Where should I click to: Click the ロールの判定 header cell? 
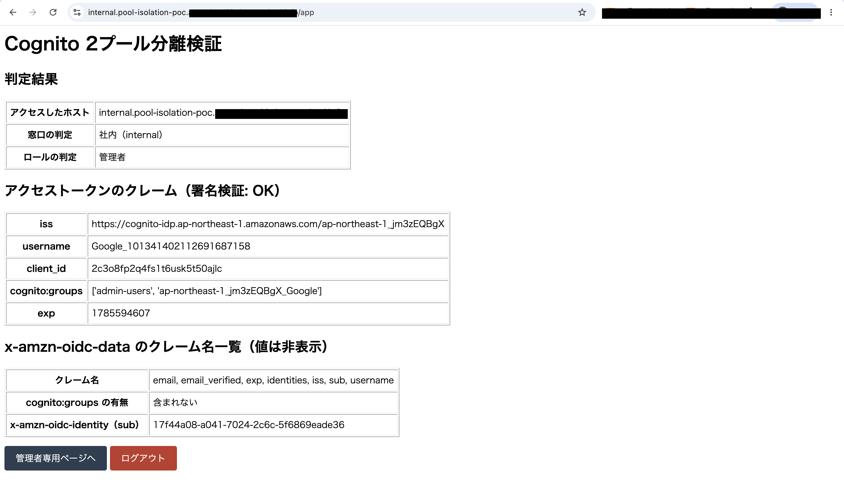tap(50, 157)
